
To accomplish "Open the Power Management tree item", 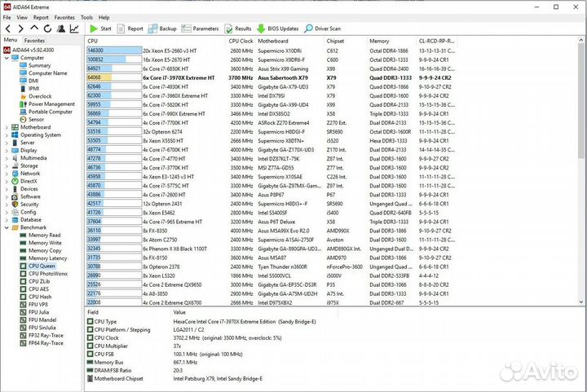I will pos(51,104).
